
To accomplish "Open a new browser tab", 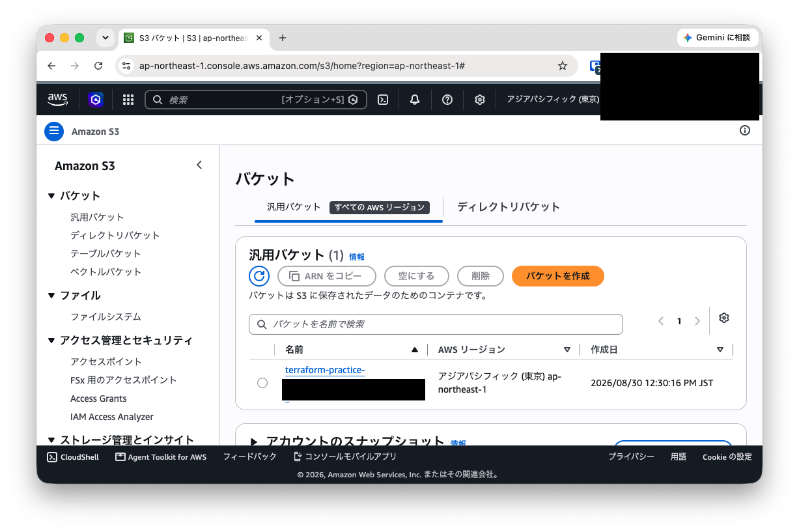I will [283, 38].
